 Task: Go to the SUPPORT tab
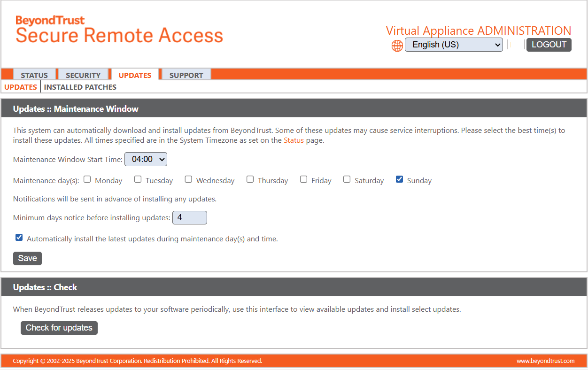click(x=186, y=75)
